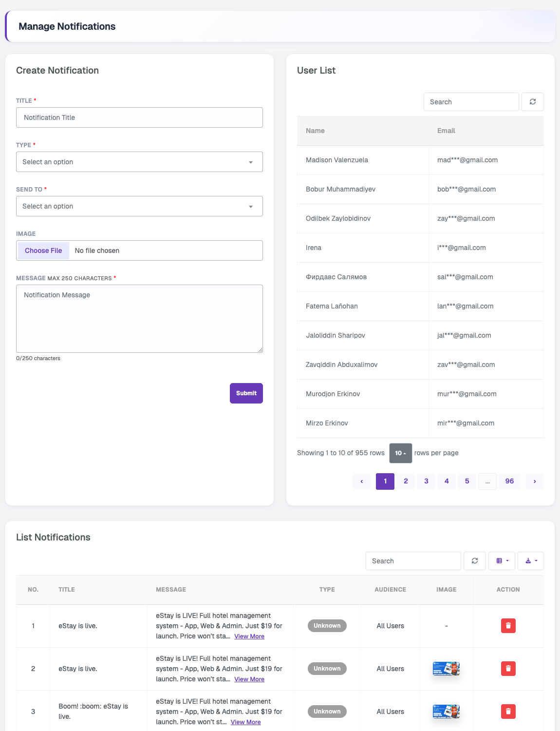Submit the notification form
The image size is (560, 731).
(x=246, y=393)
